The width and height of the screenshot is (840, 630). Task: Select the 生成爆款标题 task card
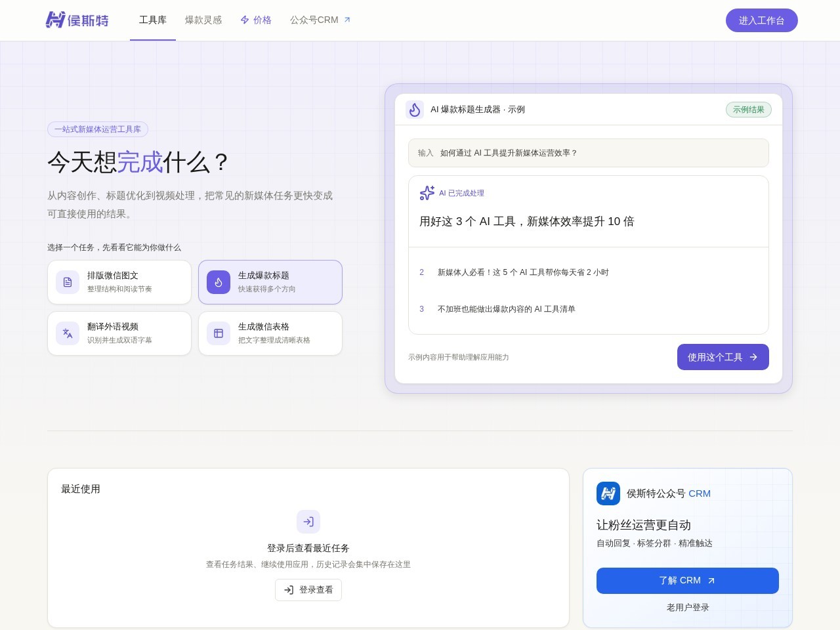[270, 282]
